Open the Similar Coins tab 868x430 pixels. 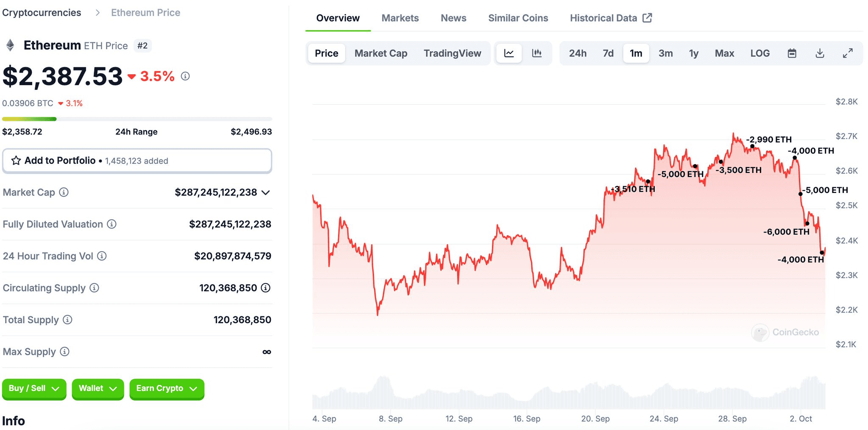coord(518,18)
